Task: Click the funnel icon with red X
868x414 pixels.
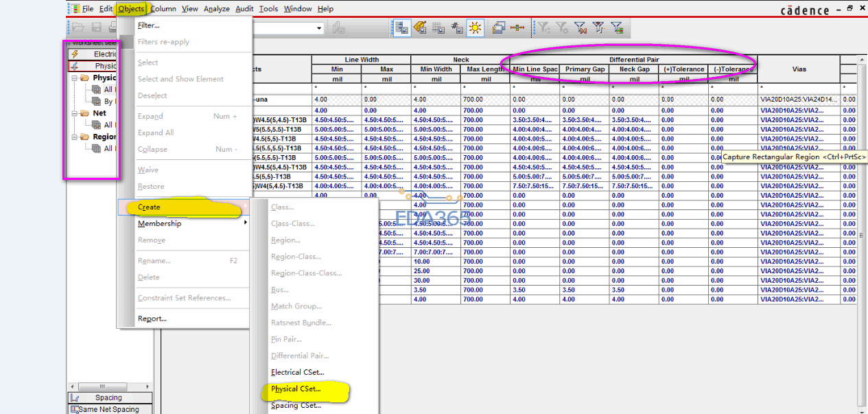Action: pos(580,27)
